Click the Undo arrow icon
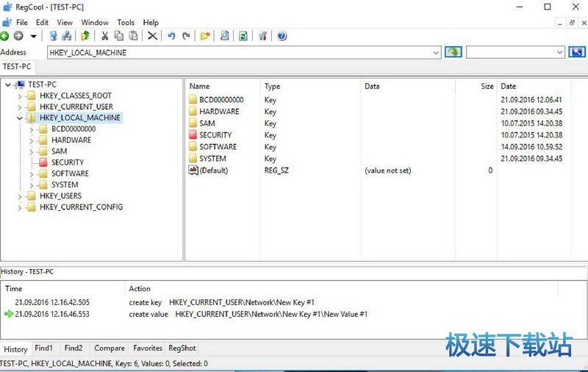 click(x=171, y=36)
